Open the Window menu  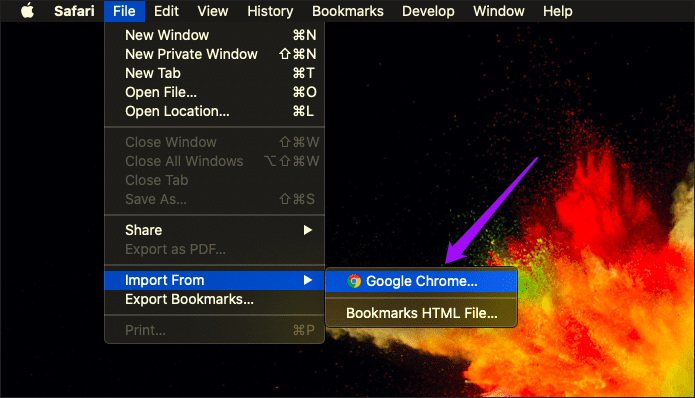[499, 11]
